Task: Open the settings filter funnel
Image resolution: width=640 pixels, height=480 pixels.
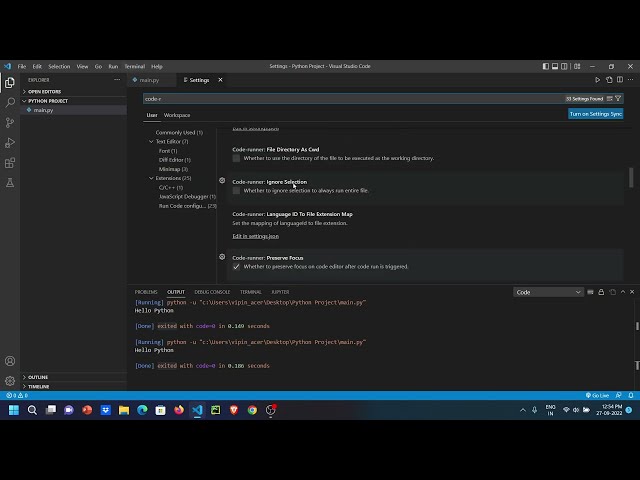Action: [x=618, y=99]
